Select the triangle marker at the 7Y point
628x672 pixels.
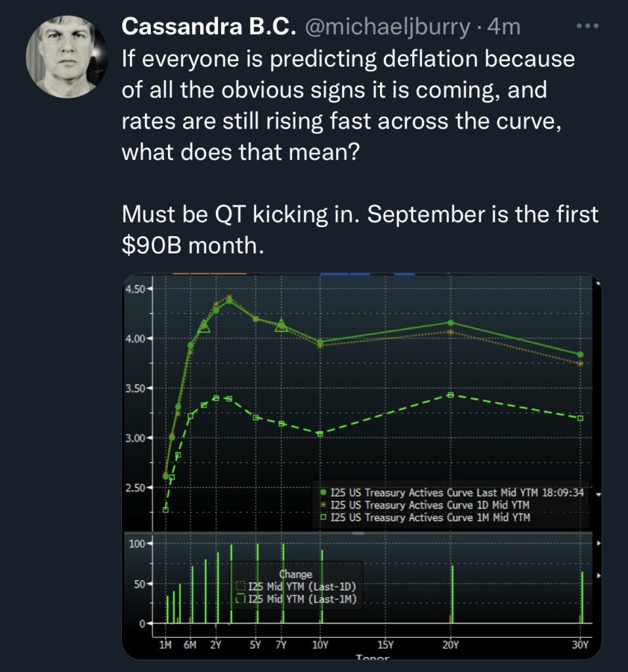point(282,325)
